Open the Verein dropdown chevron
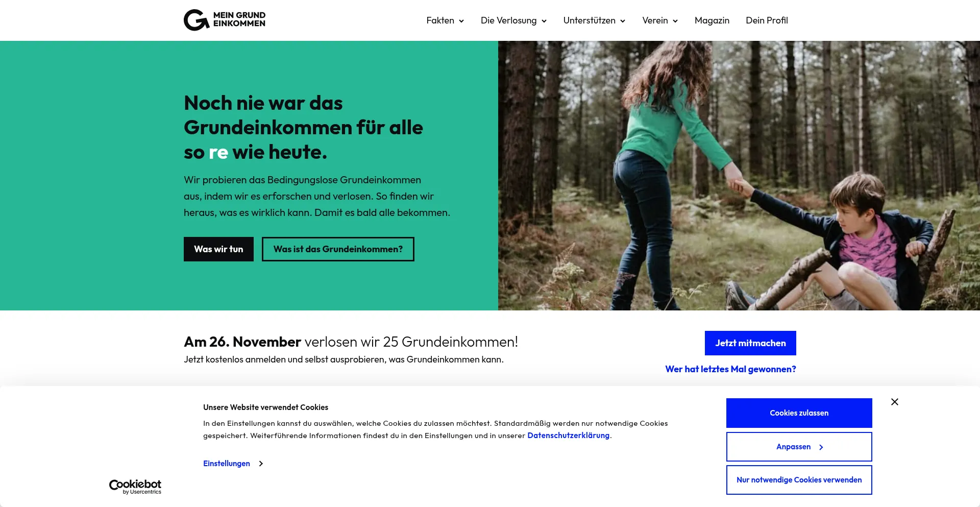980x507 pixels. pos(675,21)
